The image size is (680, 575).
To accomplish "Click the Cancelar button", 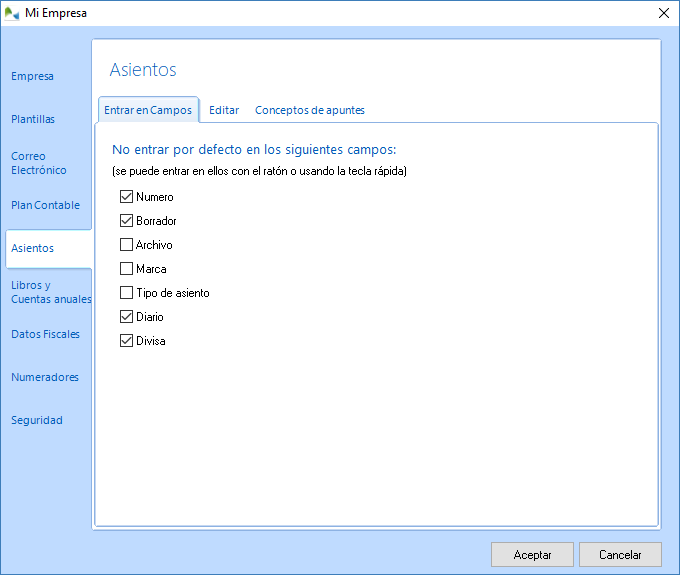I will click(620, 554).
